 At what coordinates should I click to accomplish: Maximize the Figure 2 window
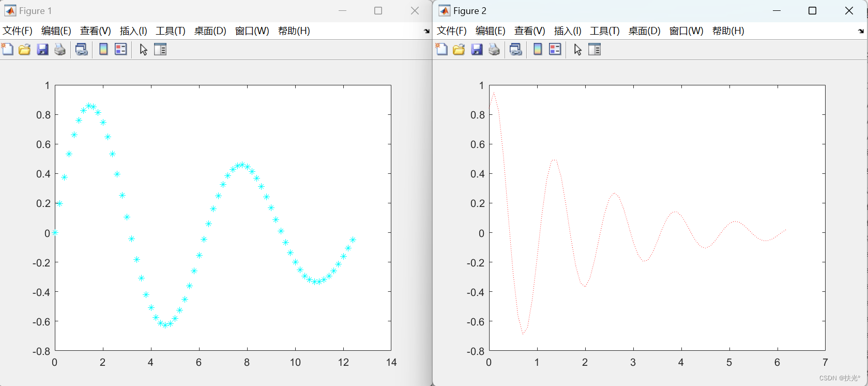[x=812, y=10]
